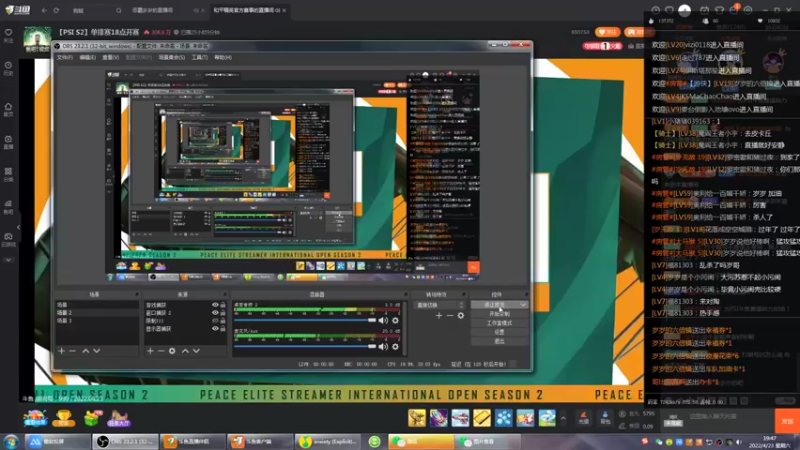The image size is (800, 450).
Task: Click the orange follow button beside the stream title
Action: click(607, 32)
